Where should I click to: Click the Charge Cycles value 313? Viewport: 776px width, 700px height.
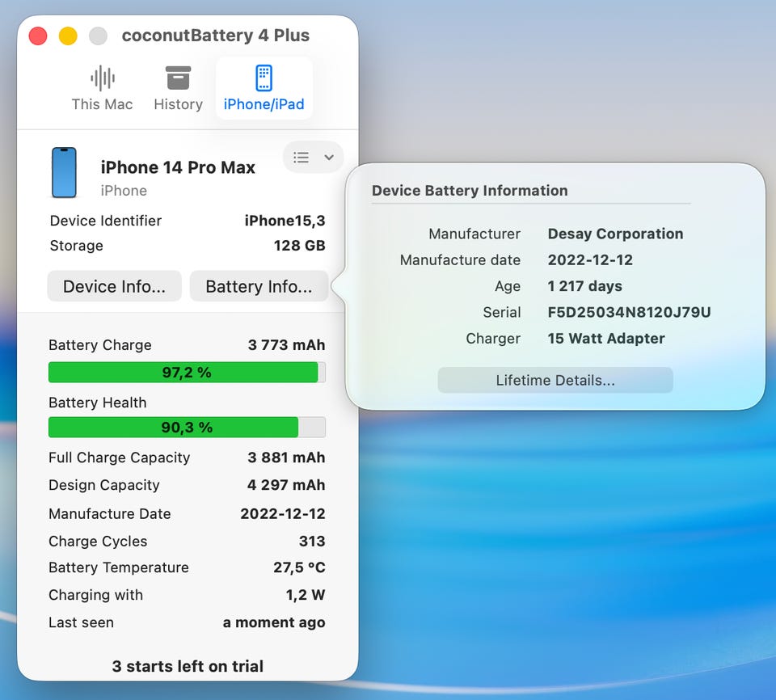pyautogui.click(x=312, y=541)
